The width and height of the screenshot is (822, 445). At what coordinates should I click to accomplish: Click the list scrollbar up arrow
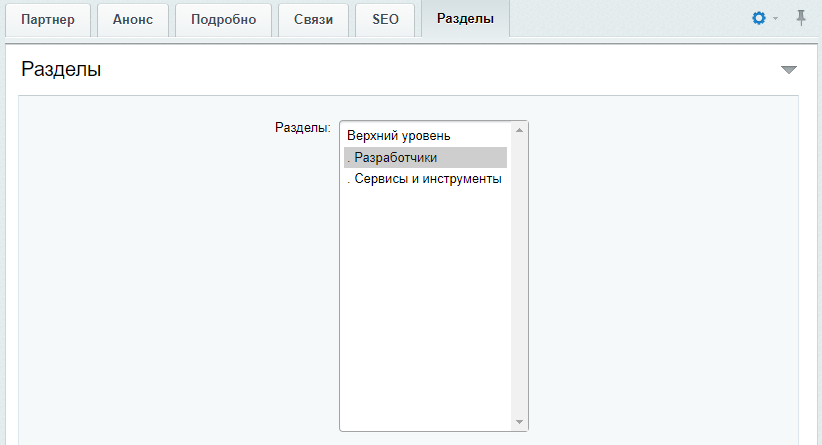pos(519,130)
